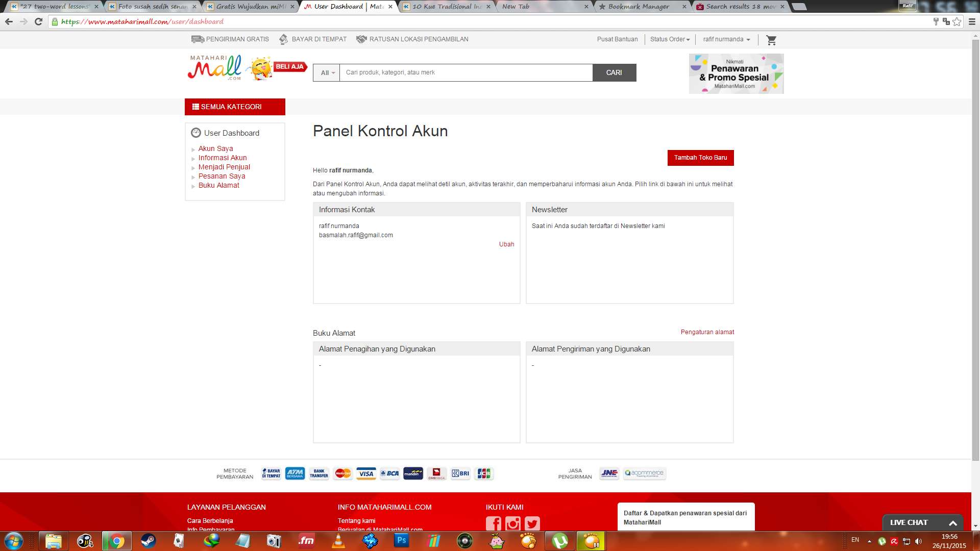Click the MasterCard payment logo
980x551 pixels.
343,473
